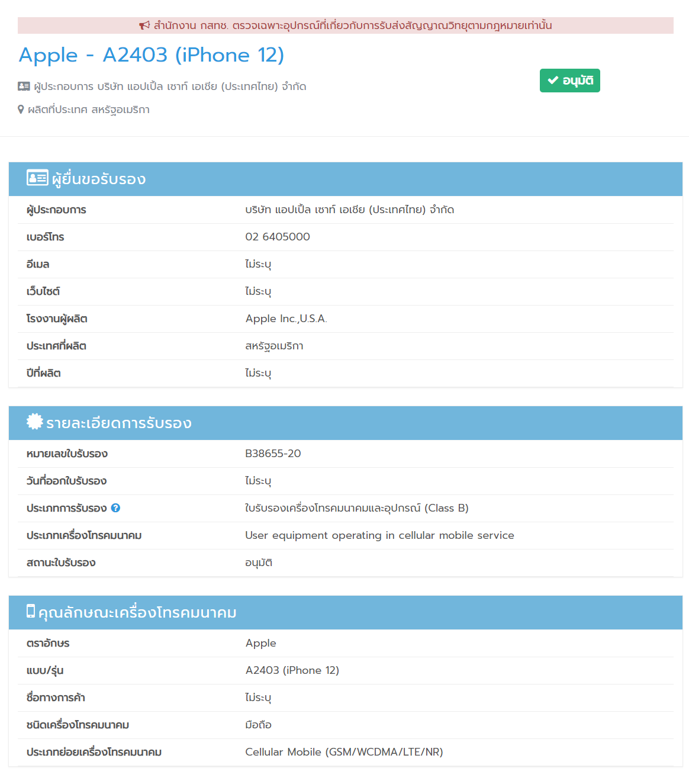689x784 pixels.
Task: Click Cellular Mobile (GSM/WCDMA/LTE/NR) value
Action: pyautogui.click(x=344, y=752)
